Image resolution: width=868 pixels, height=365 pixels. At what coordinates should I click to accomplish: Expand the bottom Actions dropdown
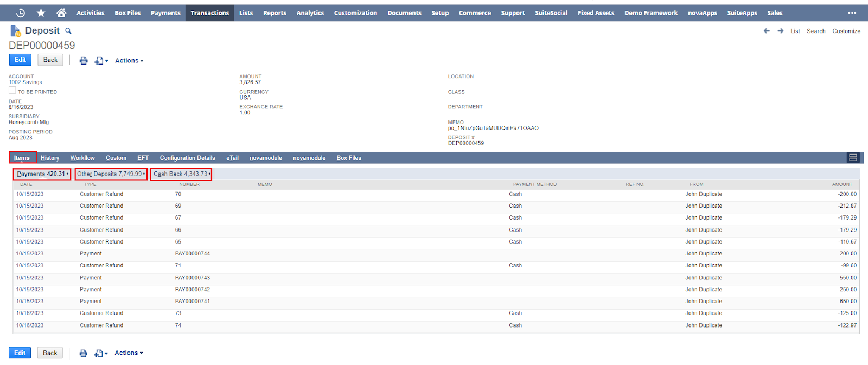(129, 353)
